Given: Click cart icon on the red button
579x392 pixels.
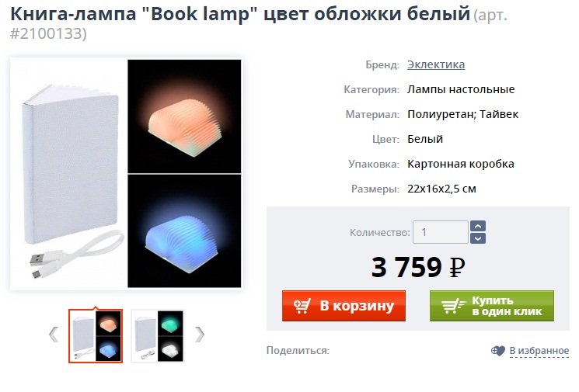Looking at the screenshot, I should (x=302, y=306).
